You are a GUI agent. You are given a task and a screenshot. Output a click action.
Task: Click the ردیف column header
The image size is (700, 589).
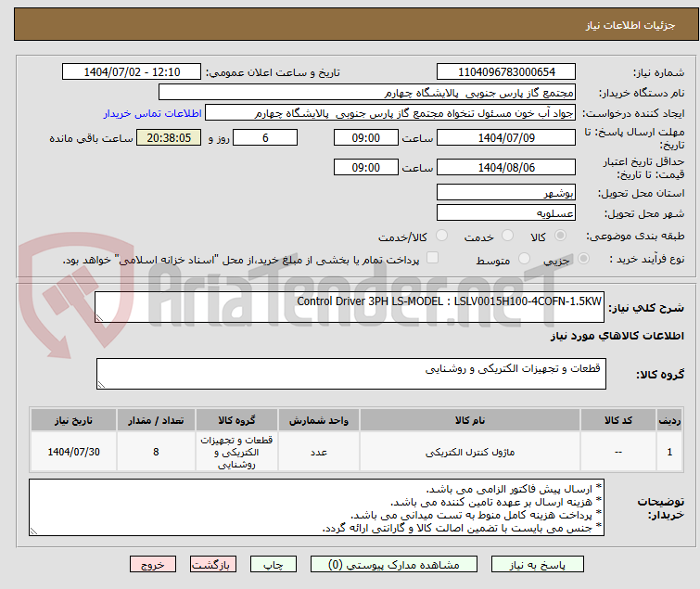pos(669,420)
